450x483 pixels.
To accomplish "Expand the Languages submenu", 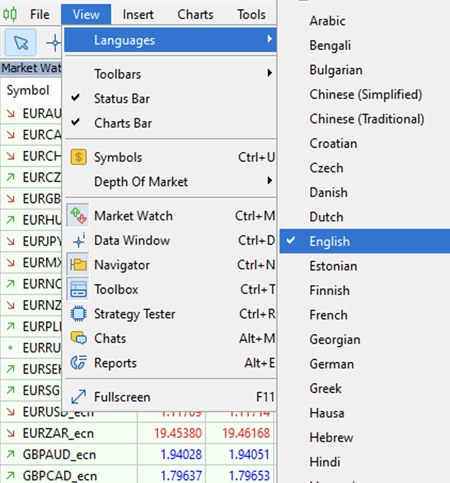I will (170, 40).
